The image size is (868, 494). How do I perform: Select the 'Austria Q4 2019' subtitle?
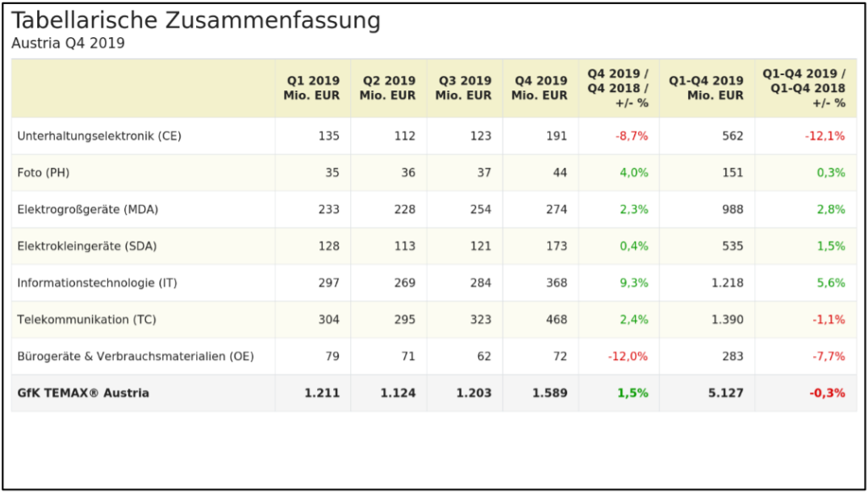click(69, 44)
